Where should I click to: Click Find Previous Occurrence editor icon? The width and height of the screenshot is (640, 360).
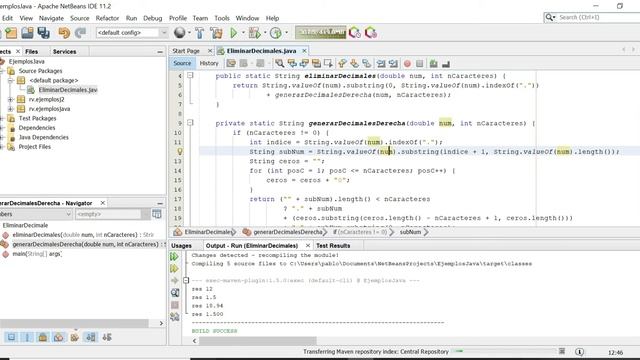(292, 63)
